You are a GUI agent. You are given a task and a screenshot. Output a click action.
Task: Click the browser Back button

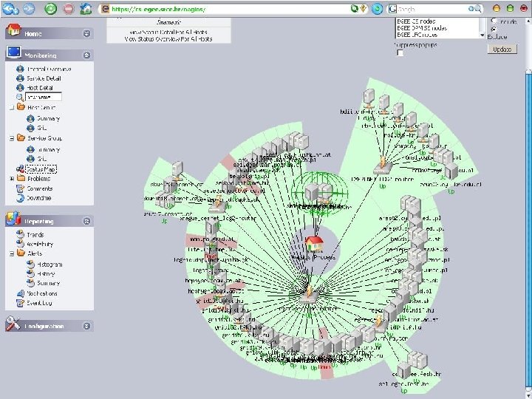click(x=10, y=9)
